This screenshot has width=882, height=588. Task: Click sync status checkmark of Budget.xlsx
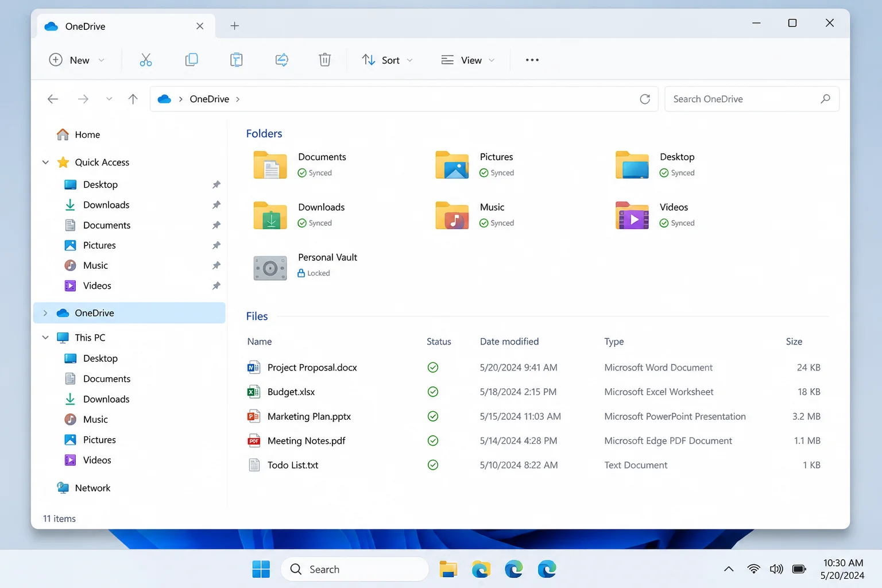point(433,392)
